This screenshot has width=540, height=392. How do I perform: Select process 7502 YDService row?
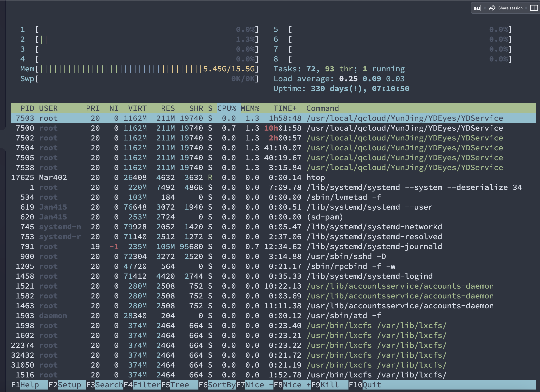273,138
